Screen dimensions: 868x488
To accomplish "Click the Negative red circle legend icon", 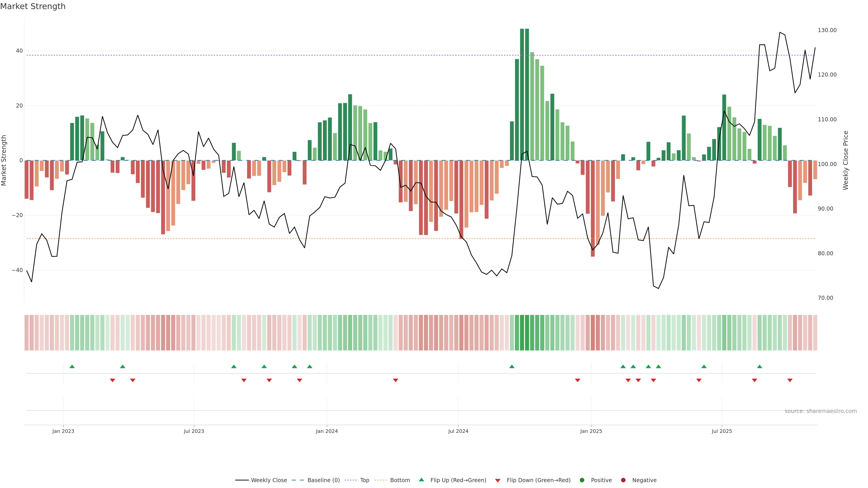I will click(623, 480).
